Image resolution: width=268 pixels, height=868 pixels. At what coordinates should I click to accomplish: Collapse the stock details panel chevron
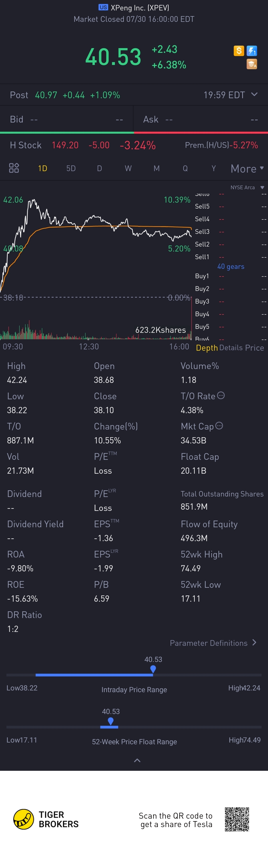137,760
